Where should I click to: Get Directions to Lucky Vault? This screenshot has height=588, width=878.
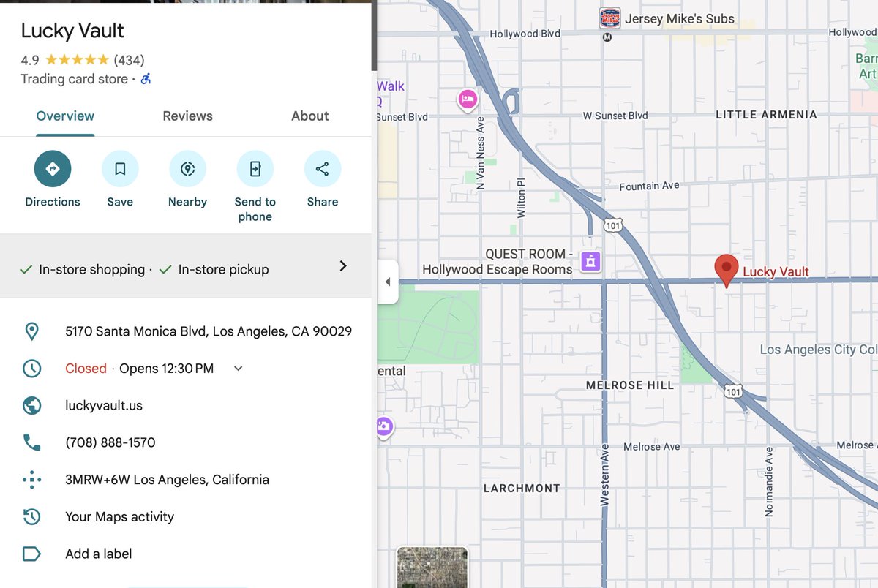(53, 169)
